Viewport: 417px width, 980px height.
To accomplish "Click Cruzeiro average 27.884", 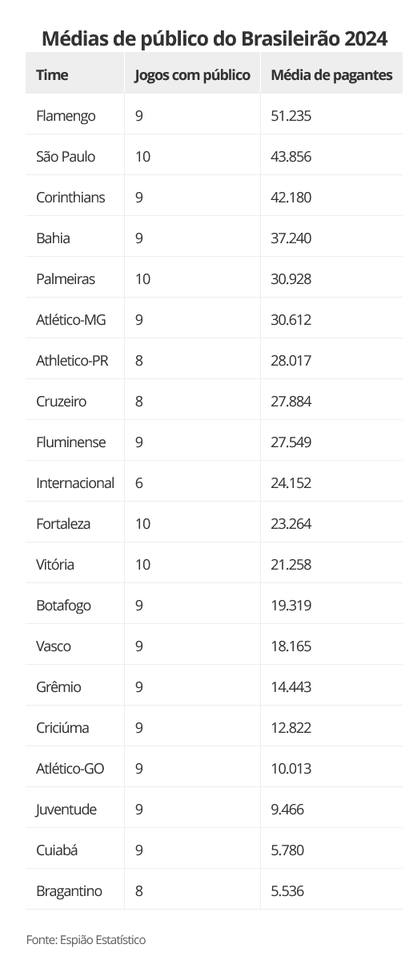I will pos(291,402).
